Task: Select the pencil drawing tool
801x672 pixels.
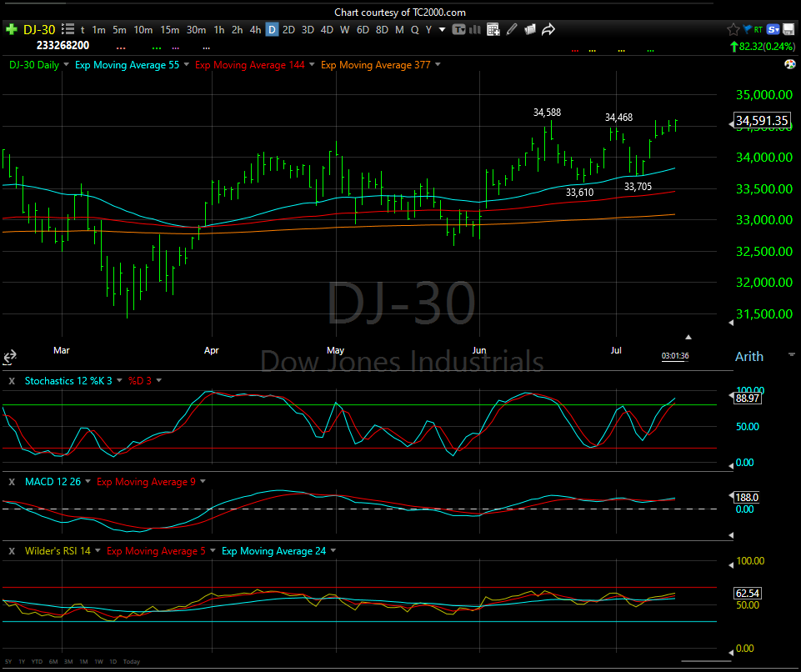Action: pyautogui.click(x=511, y=30)
